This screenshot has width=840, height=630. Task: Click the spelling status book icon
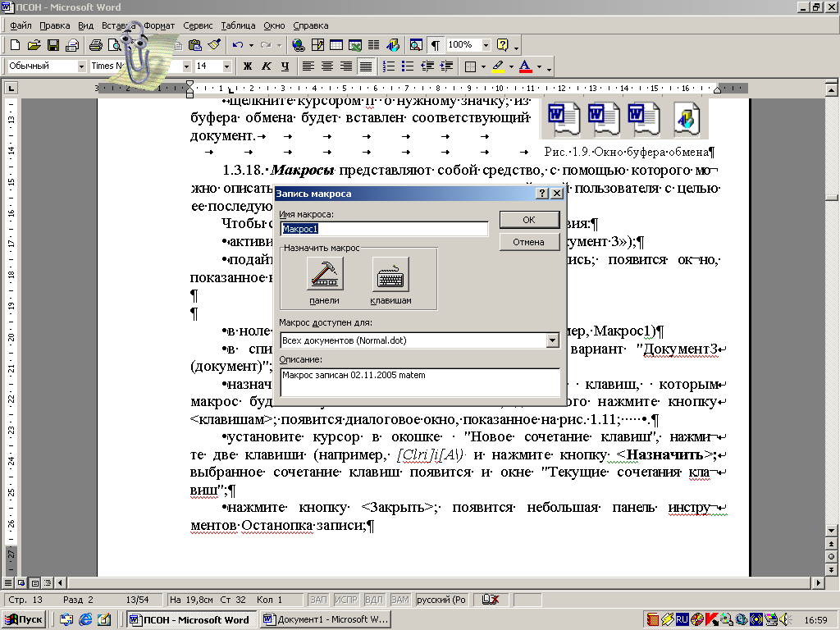(491, 600)
